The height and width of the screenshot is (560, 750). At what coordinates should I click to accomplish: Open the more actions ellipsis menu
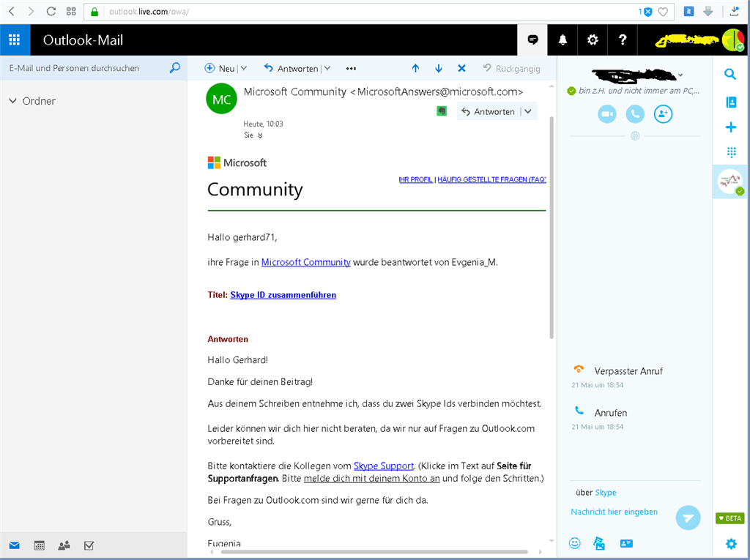click(x=351, y=68)
